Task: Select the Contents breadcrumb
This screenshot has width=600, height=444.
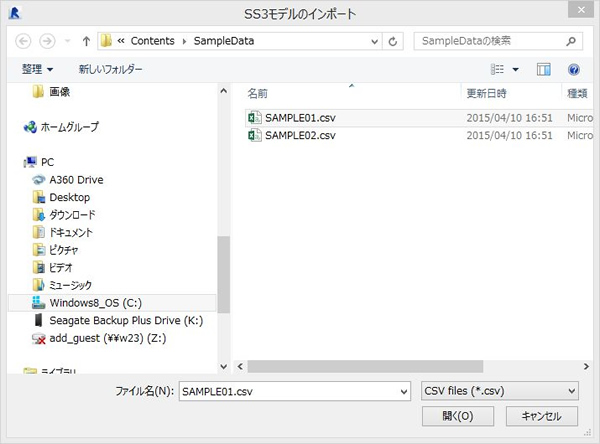Action: (152, 41)
